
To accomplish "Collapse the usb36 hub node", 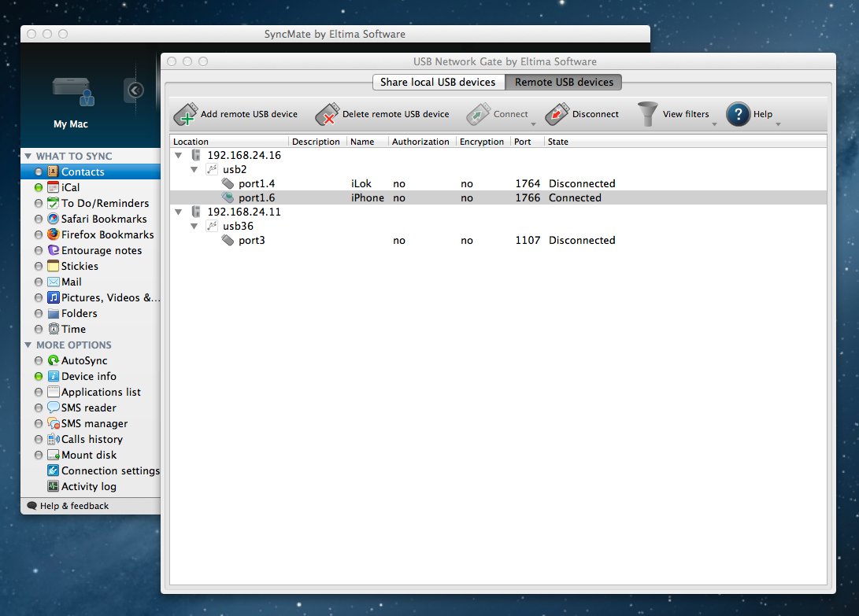I will coord(194,226).
